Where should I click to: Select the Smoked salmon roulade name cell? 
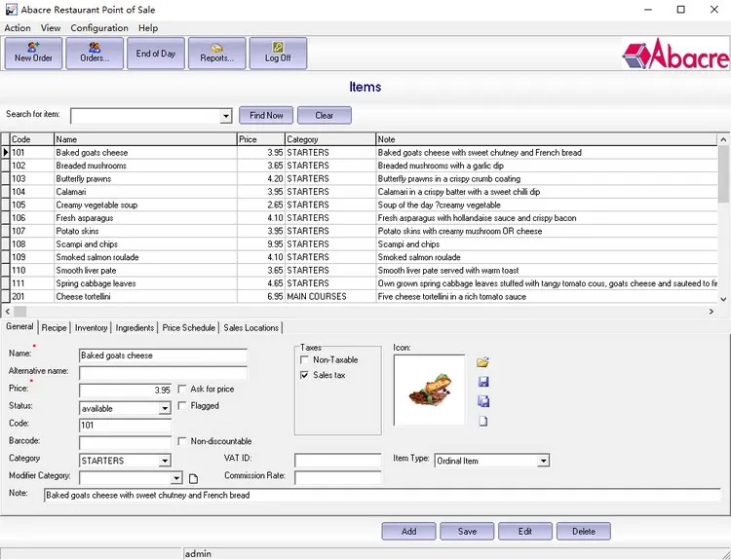pyautogui.click(x=145, y=257)
